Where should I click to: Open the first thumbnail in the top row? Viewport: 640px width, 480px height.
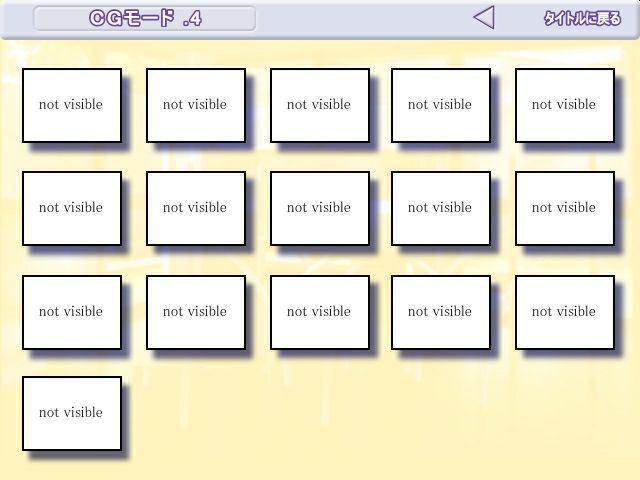pyautogui.click(x=71, y=105)
